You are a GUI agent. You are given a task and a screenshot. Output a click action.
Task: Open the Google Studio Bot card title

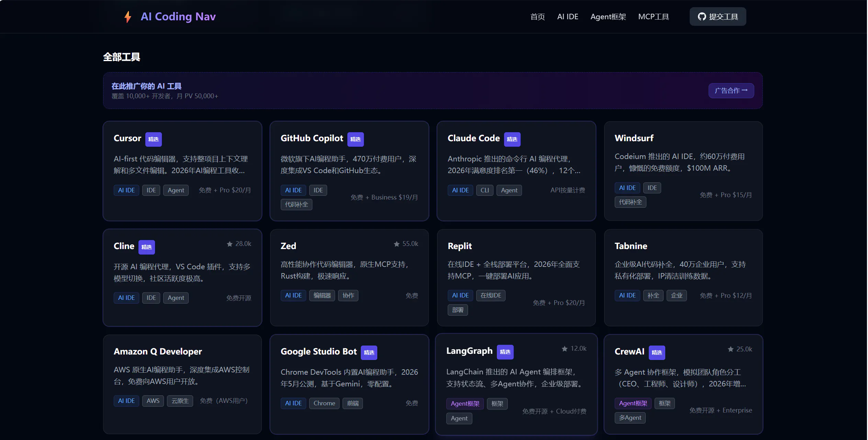(x=319, y=351)
